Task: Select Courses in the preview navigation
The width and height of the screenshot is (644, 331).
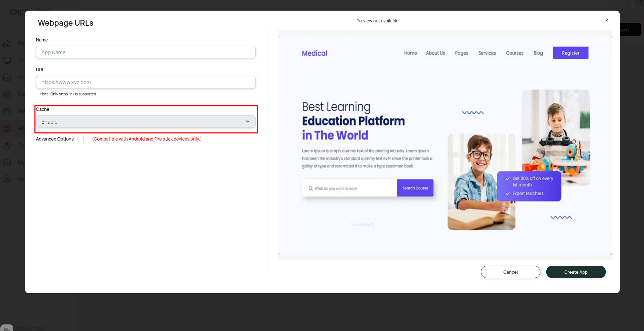Action: click(x=514, y=53)
